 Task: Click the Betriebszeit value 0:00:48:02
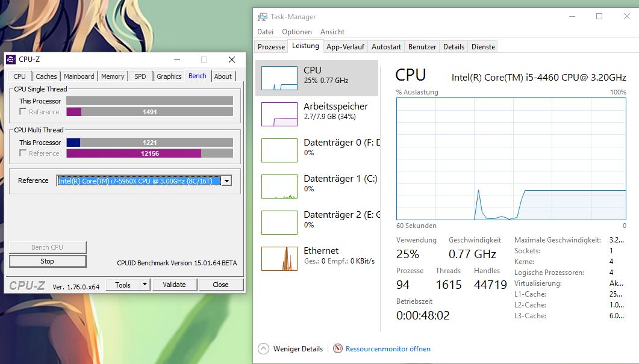(x=423, y=315)
